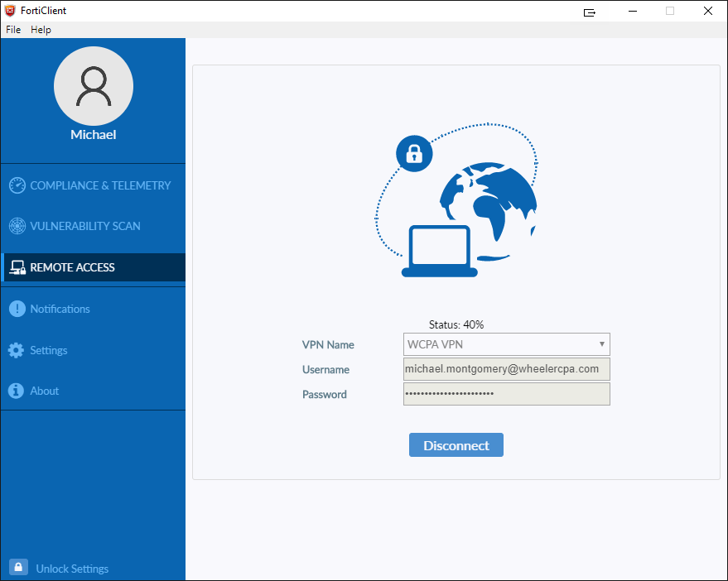
Task: Click the Settings gear icon
Action: pos(16,350)
